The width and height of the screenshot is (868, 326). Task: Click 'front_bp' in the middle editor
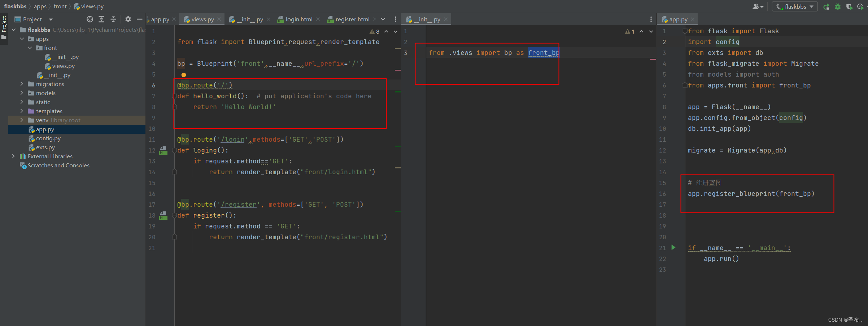[544, 53]
